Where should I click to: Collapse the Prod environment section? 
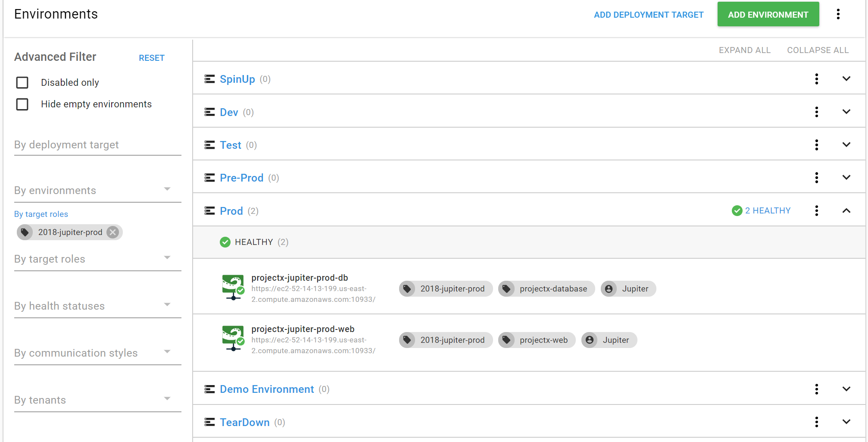(x=846, y=211)
